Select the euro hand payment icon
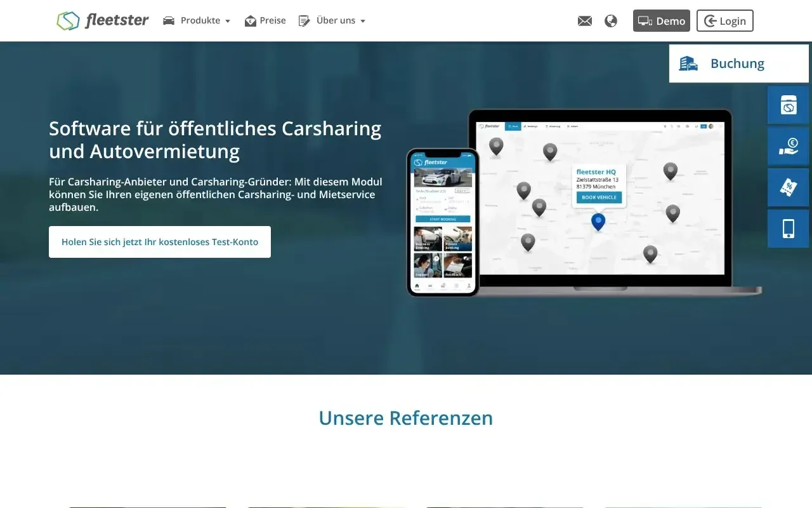Screen dimensions: 812x508 pos(788,147)
